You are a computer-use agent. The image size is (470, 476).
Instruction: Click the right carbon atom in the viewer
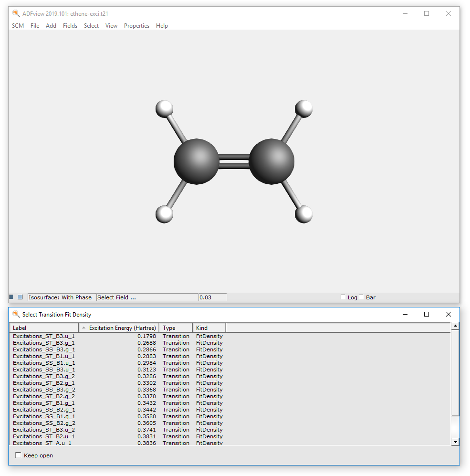[x=272, y=161]
